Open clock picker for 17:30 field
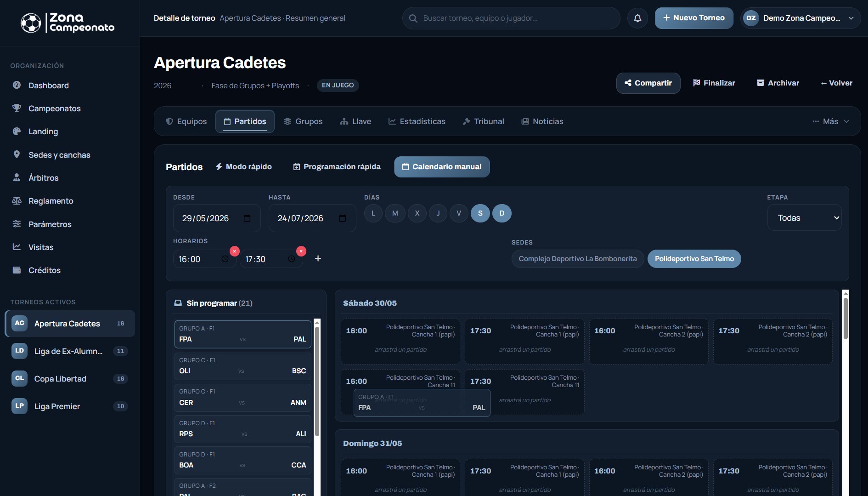 [x=292, y=259]
